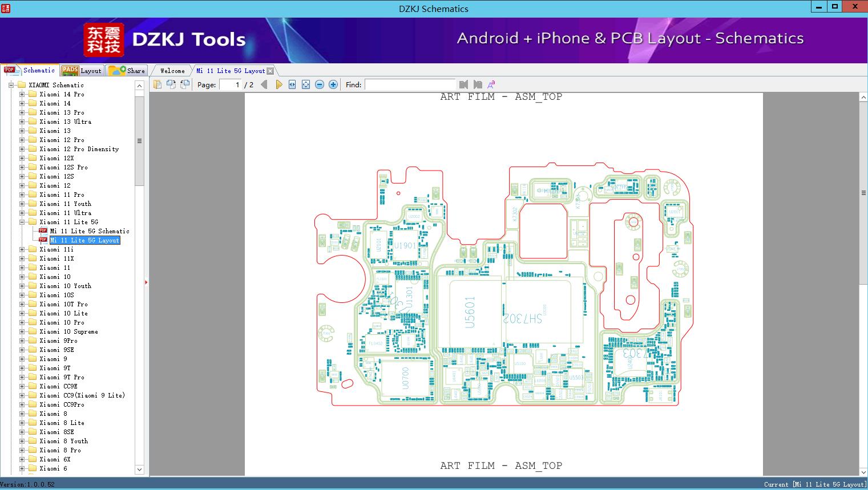Viewport: 868px width, 490px height.
Task: Collapse the XIAOMI Schematic root node
Action: click(11, 85)
